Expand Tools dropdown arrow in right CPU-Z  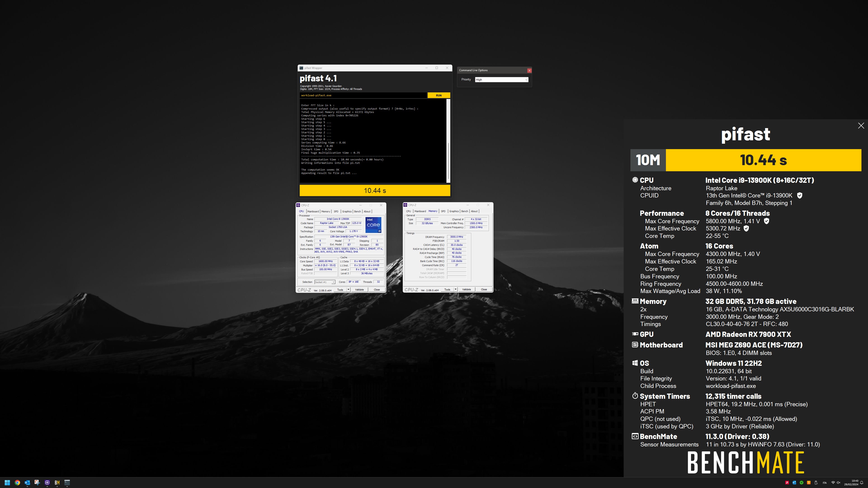(455, 289)
